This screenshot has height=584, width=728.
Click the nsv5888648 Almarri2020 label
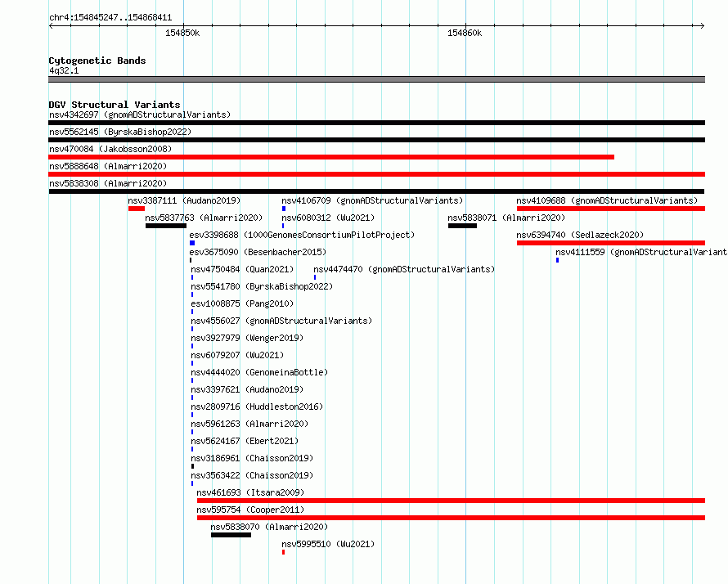tap(108, 166)
